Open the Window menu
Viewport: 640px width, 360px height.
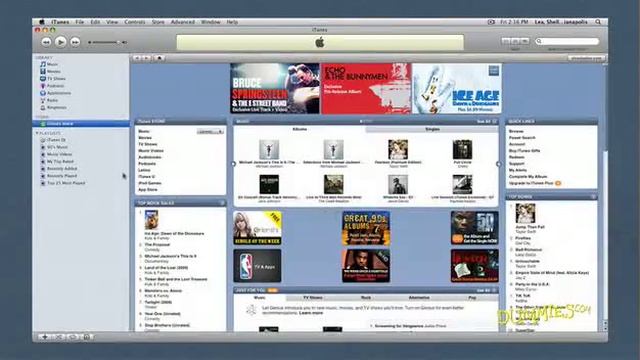[x=211, y=22]
